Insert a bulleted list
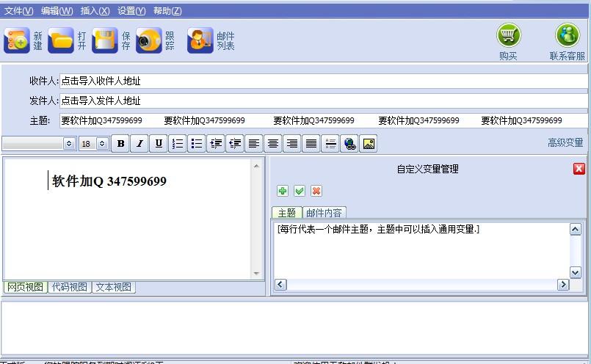Viewport: 591px width, 364px height. [x=197, y=144]
